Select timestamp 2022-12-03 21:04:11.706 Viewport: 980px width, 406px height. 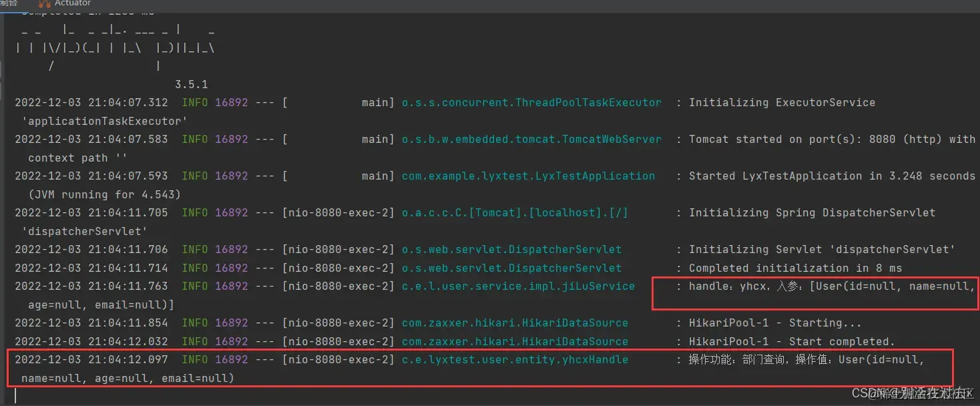[x=91, y=250]
